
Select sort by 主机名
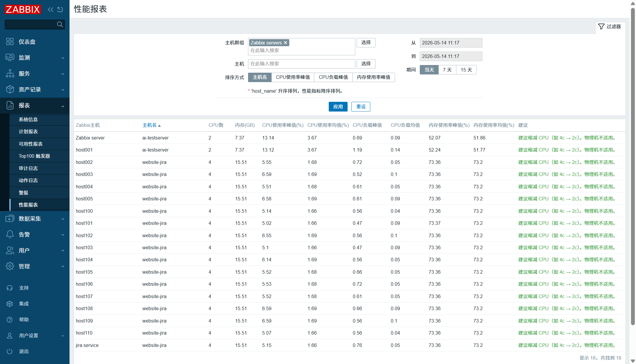[x=260, y=77]
